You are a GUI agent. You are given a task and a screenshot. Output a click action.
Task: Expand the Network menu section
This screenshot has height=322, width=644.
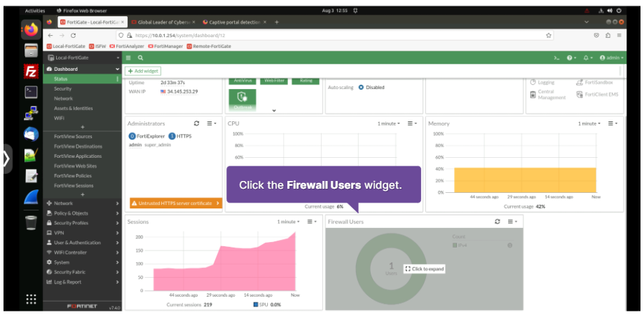tap(83, 203)
